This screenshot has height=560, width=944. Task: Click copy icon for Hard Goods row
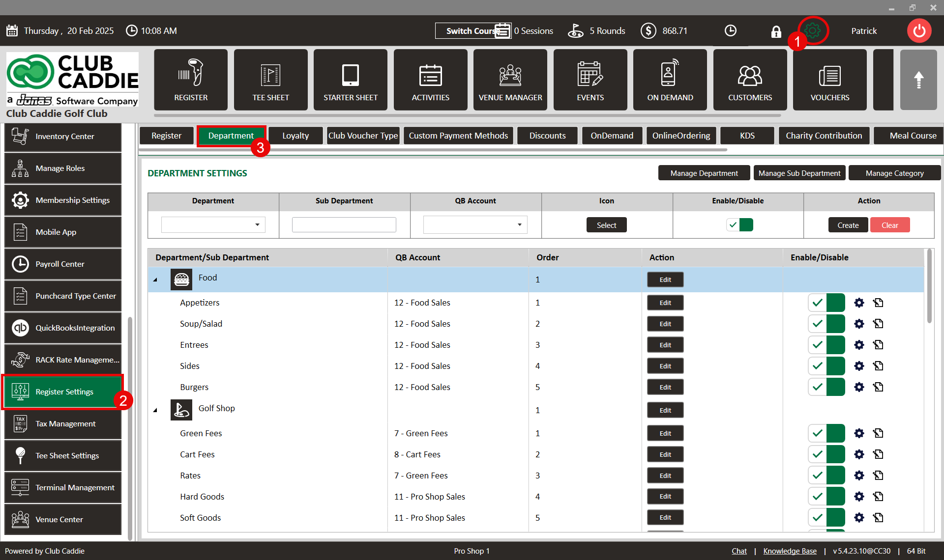tap(878, 497)
